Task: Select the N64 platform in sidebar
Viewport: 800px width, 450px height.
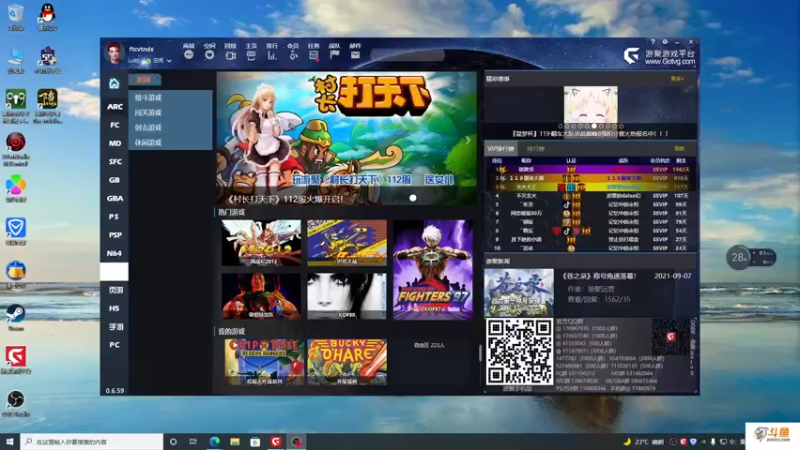Action: [115, 254]
